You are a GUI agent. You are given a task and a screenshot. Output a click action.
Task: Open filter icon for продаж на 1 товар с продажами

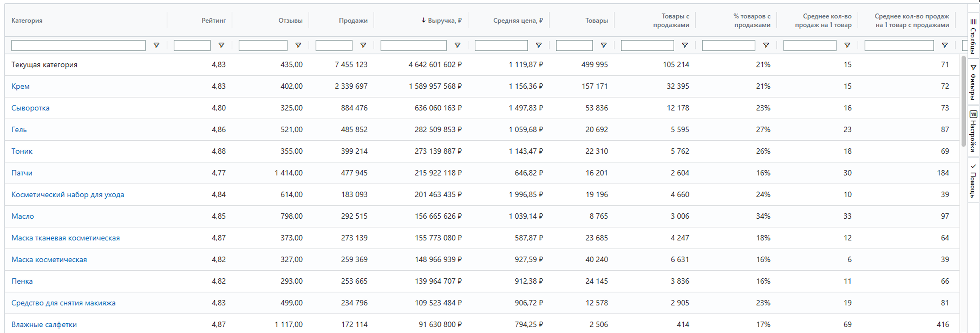[x=945, y=45]
